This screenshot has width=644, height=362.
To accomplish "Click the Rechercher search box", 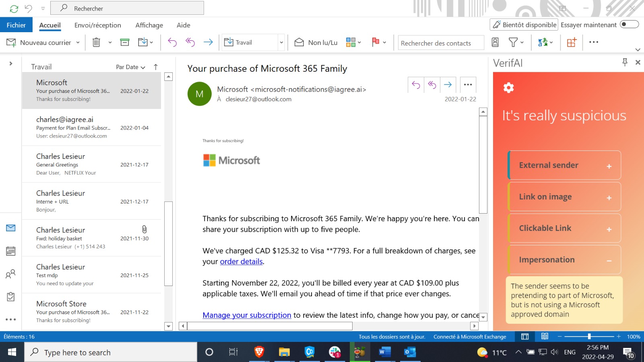I will [x=127, y=8].
